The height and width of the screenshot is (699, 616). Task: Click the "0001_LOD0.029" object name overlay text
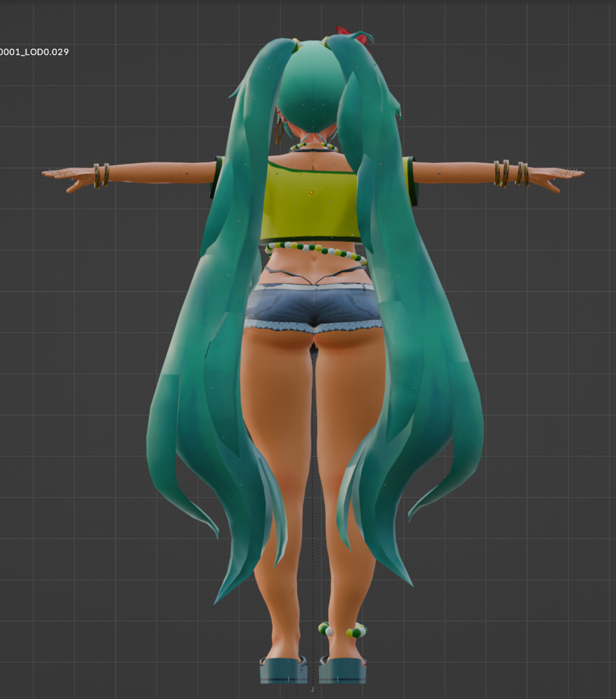34,52
